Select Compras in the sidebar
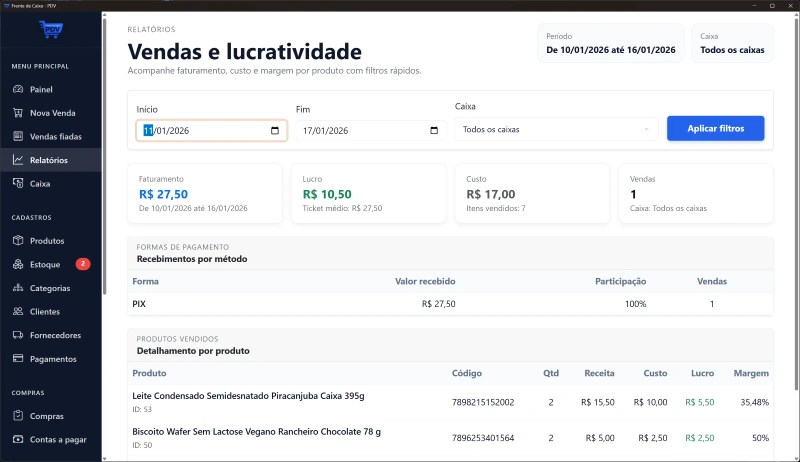Image resolution: width=800 pixels, height=462 pixels. tap(46, 416)
